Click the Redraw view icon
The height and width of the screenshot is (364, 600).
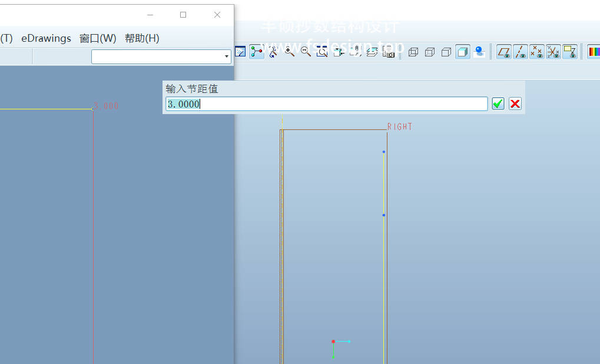[x=240, y=52]
